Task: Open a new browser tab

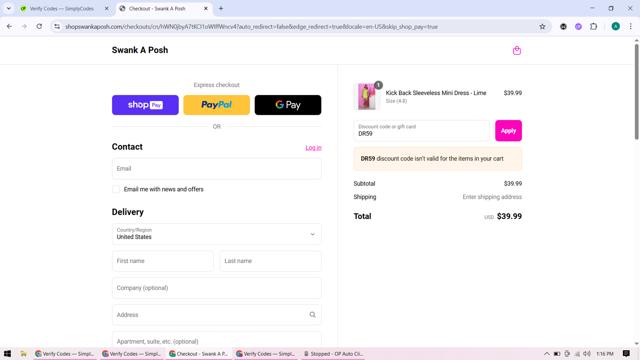Action: [221, 9]
